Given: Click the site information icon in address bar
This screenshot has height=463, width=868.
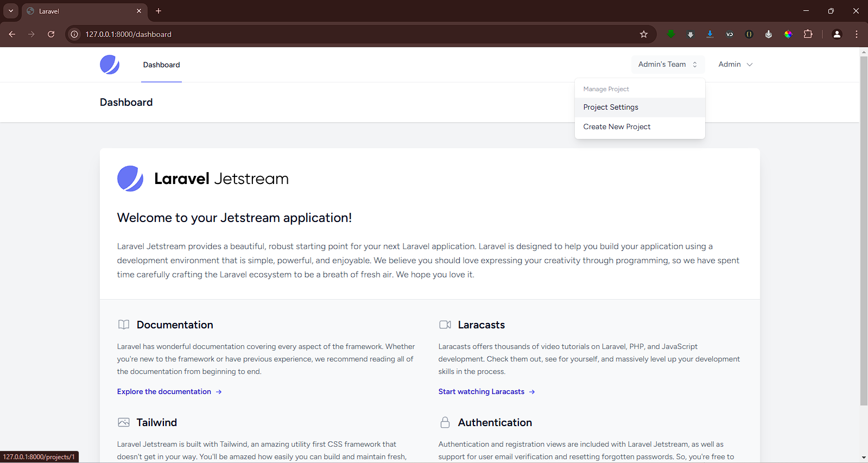Looking at the screenshot, I should click(75, 34).
